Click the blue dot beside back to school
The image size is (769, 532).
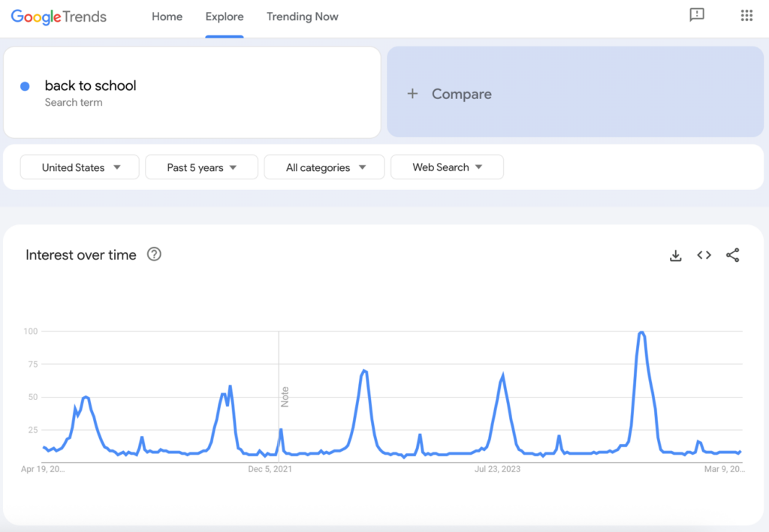coord(25,86)
